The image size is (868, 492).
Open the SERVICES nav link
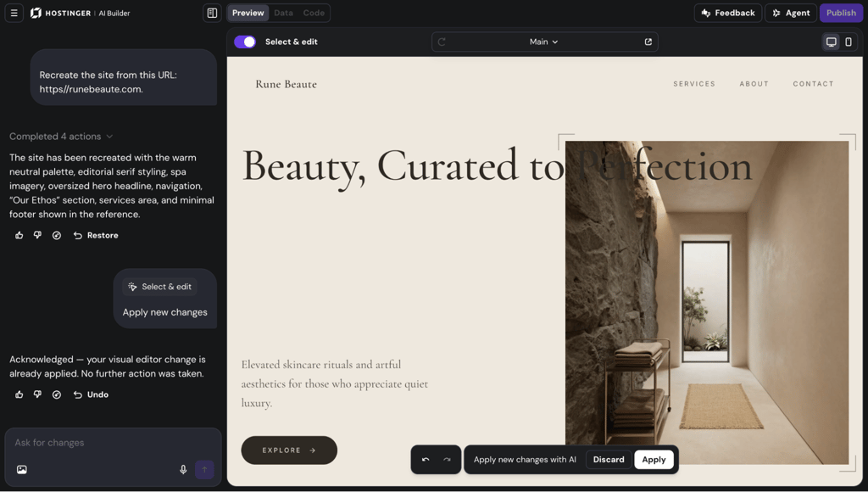pos(694,84)
